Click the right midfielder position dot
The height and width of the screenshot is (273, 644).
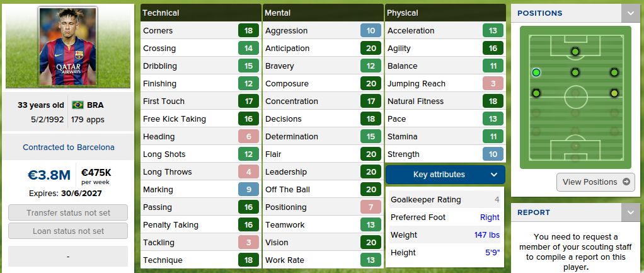click(614, 93)
